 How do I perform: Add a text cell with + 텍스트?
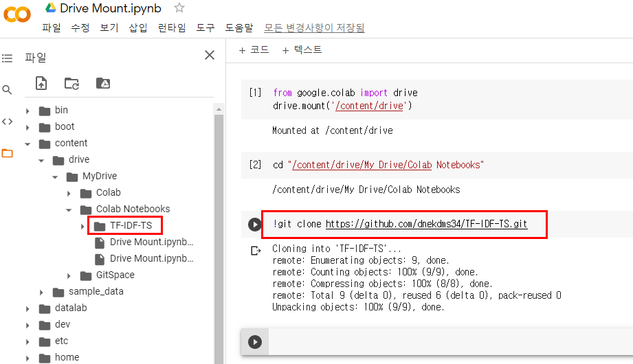pos(302,49)
